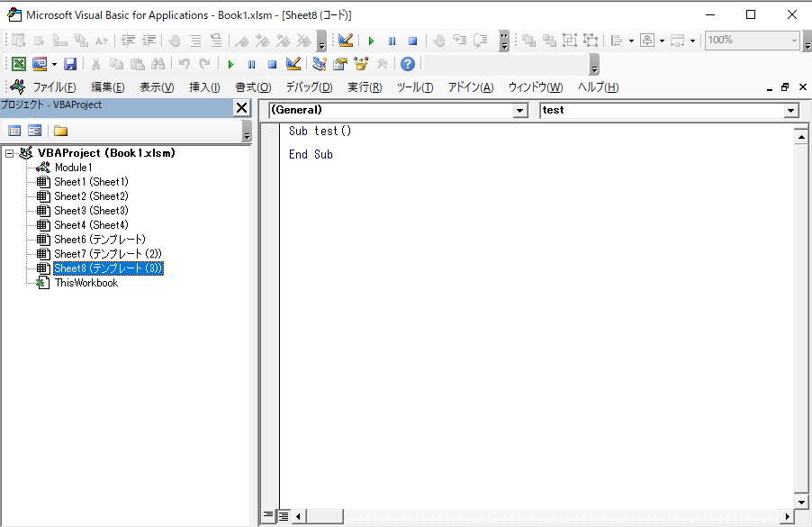Viewport: 812px width, 527px height.
Task: Open the ツール(T) menu
Action: tap(415, 87)
